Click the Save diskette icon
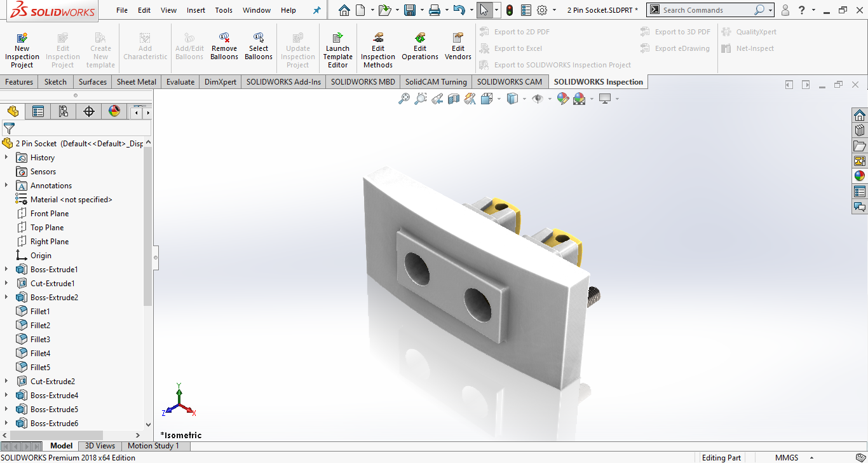868x463 pixels. click(x=410, y=10)
